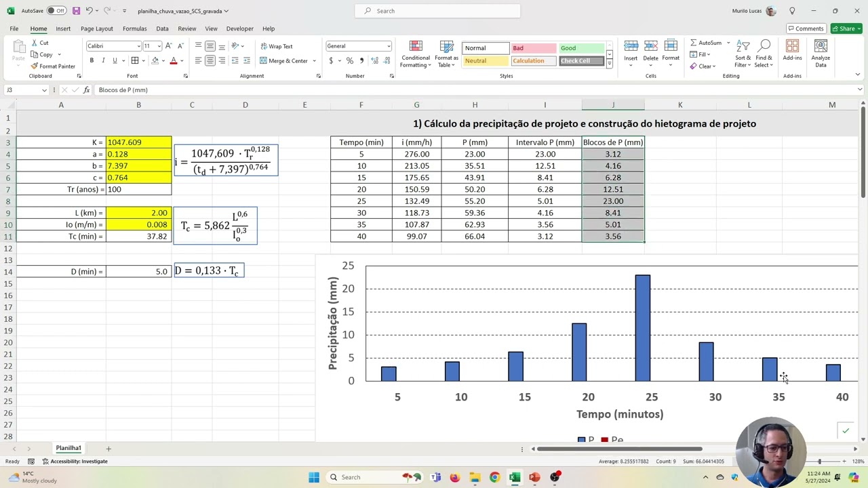This screenshot has width=868, height=488.
Task: Adjust the zoom slider in status bar
Action: [819, 462]
